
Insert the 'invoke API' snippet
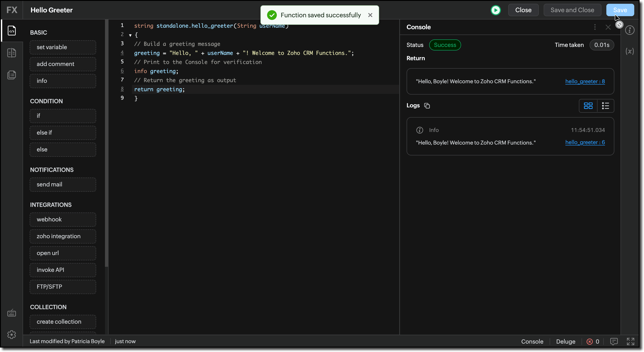[63, 270]
